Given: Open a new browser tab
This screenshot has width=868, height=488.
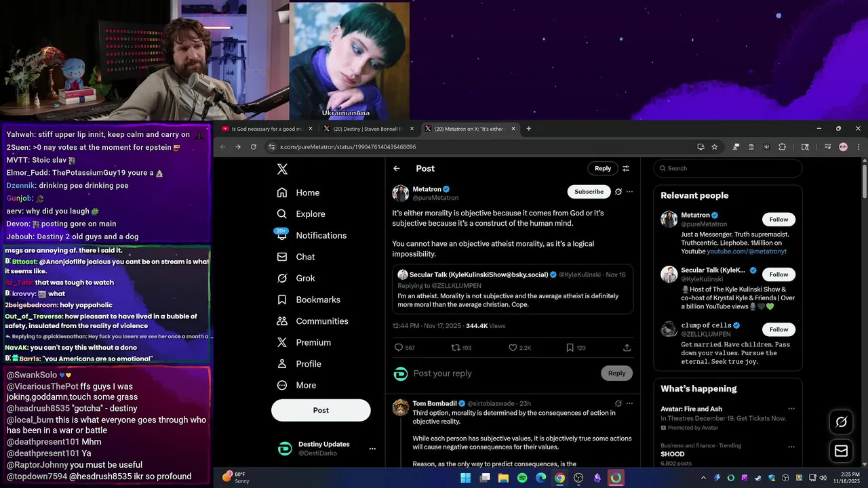Looking at the screenshot, I should pos(529,129).
